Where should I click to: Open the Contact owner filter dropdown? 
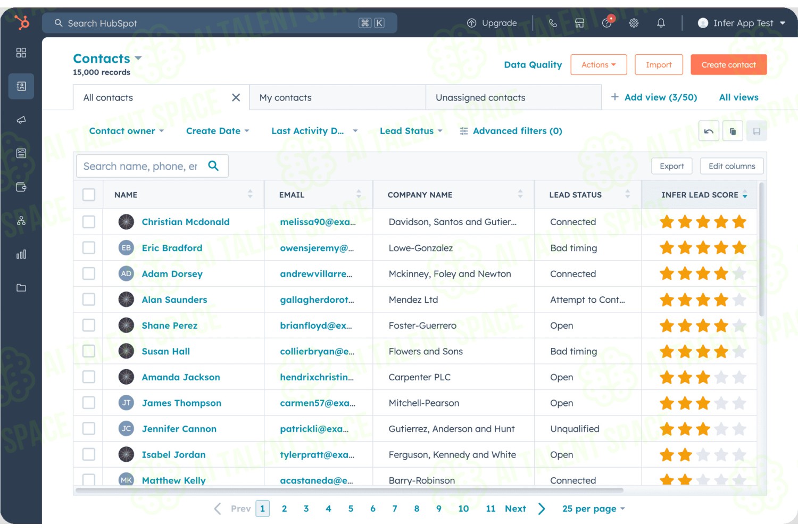(127, 131)
